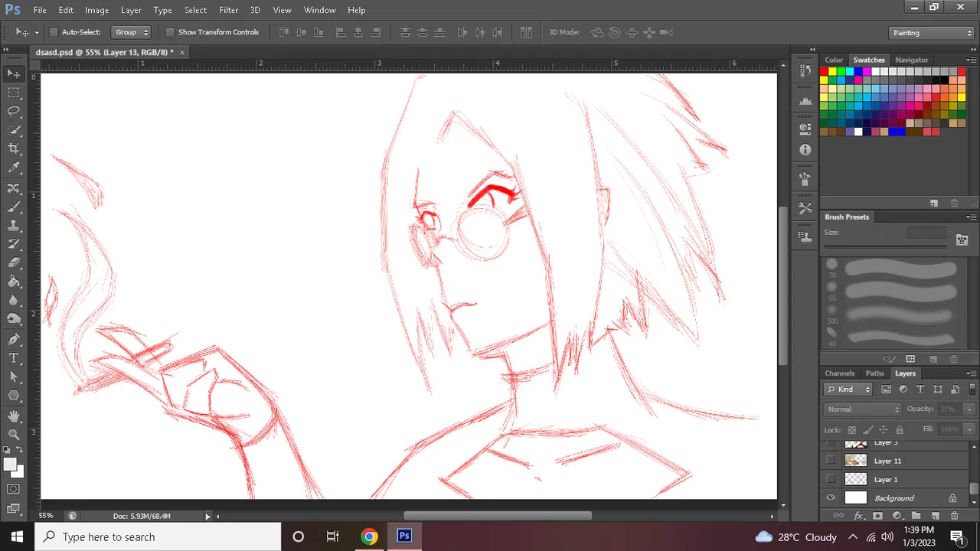Toggle lock transparent pixels
980x551 pixels.
pyautogui.click(x=851, y=429)
